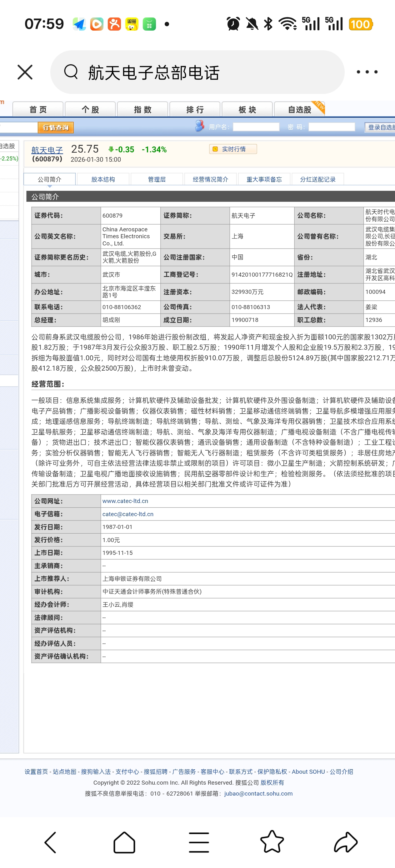The height and width of the screenshot is (868, 395).
Task: Open Telegram notification icon in status bar
Action: (79, 24)
